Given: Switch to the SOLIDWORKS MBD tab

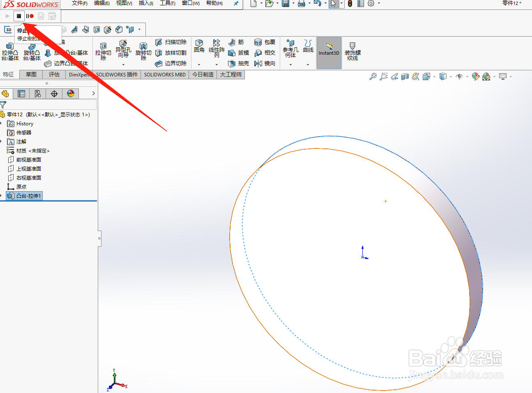Looking at the screenshot, I should click(x=165, y=74).
